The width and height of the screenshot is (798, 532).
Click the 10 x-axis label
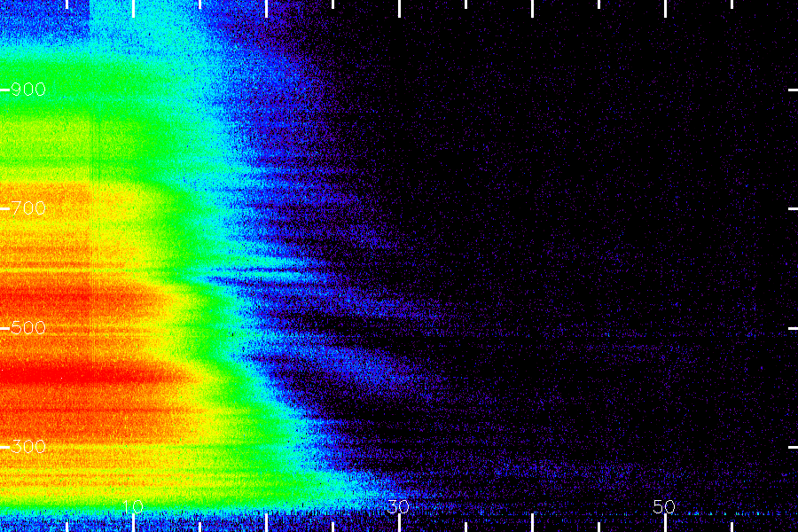pos(132,506)
